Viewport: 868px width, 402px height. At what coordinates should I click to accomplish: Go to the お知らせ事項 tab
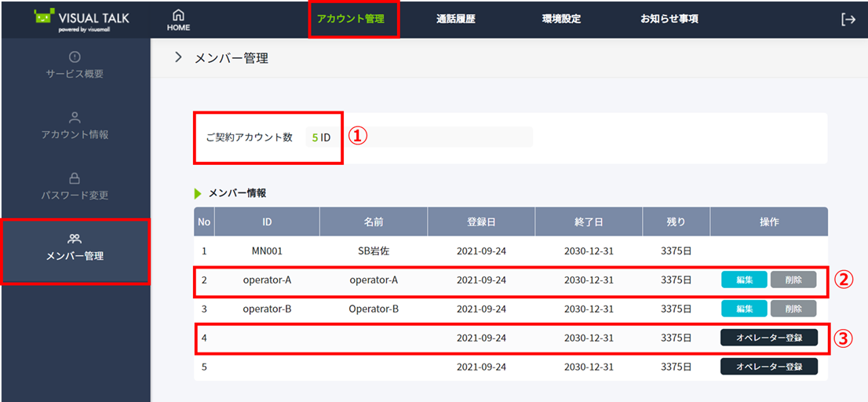[x=669, y=19]
